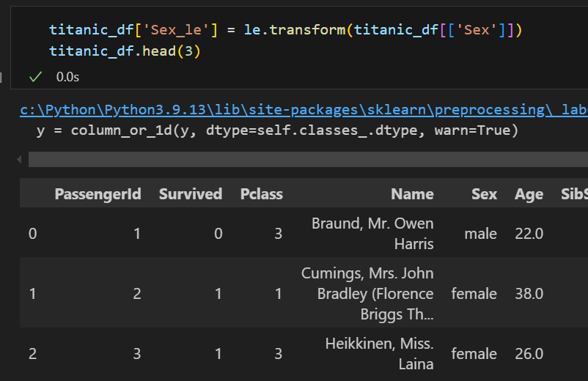
Task: Click the Sex column header
Action: tap(484, 194)
